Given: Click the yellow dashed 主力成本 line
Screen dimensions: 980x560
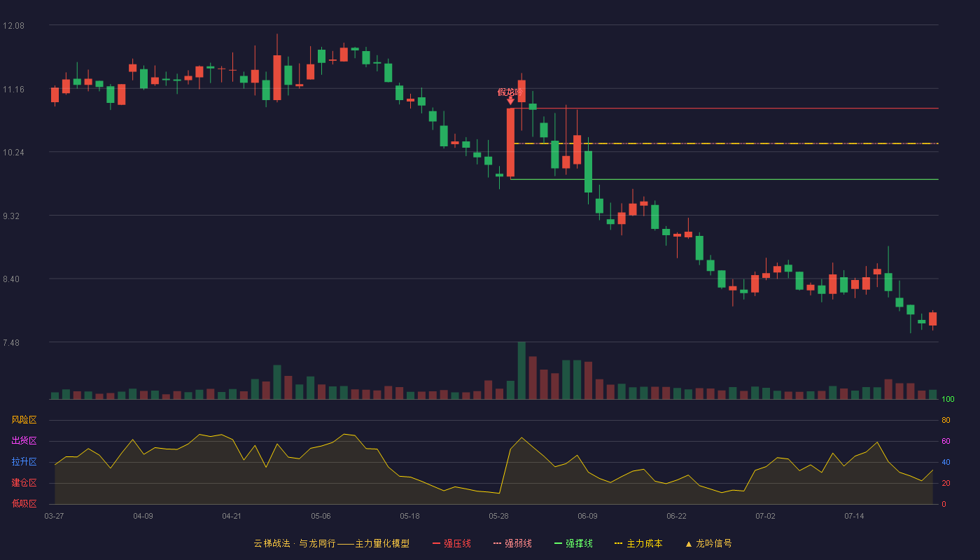Looking at the screenshot, I should pyautogui.click(x=726, y=143).
